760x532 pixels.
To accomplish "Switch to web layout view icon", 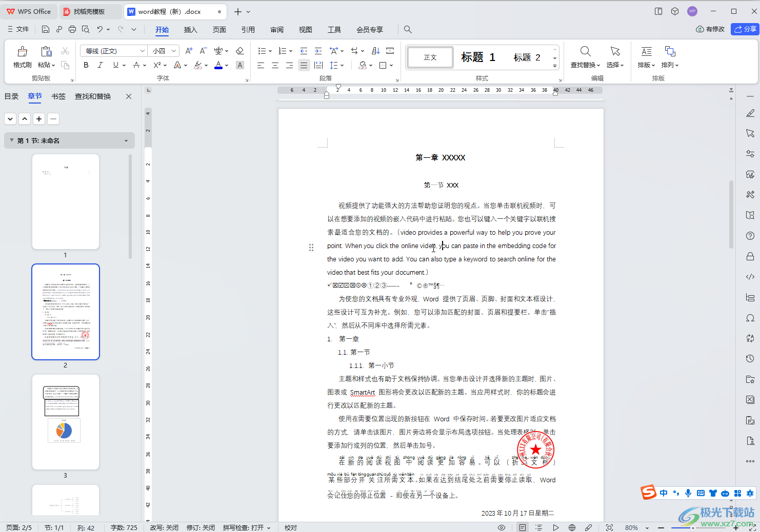I will click(x=572, y=527).
